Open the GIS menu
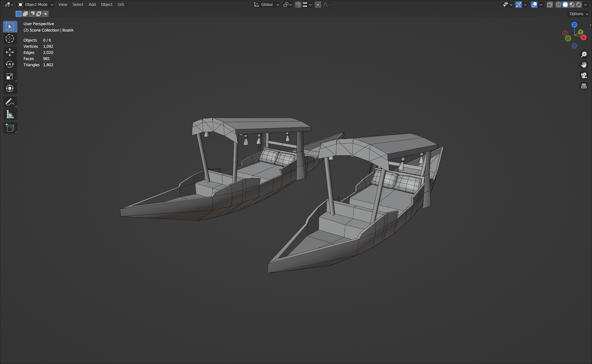This screenshot has width=592, height=364. tap(121, 5)
